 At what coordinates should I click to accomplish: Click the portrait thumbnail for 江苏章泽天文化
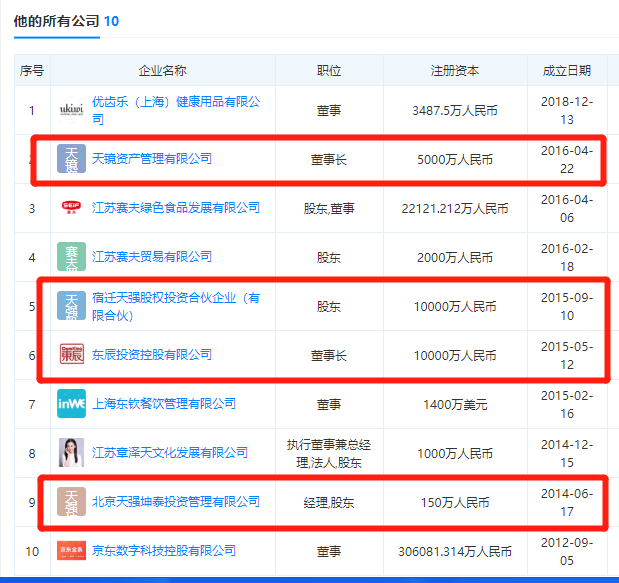click(x=71, y=452)
